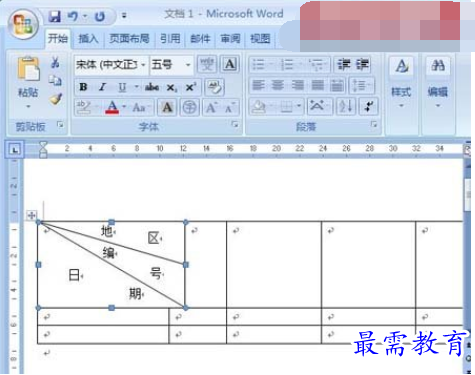Expand the 粘贴 paste options arrow

point(28,106)
